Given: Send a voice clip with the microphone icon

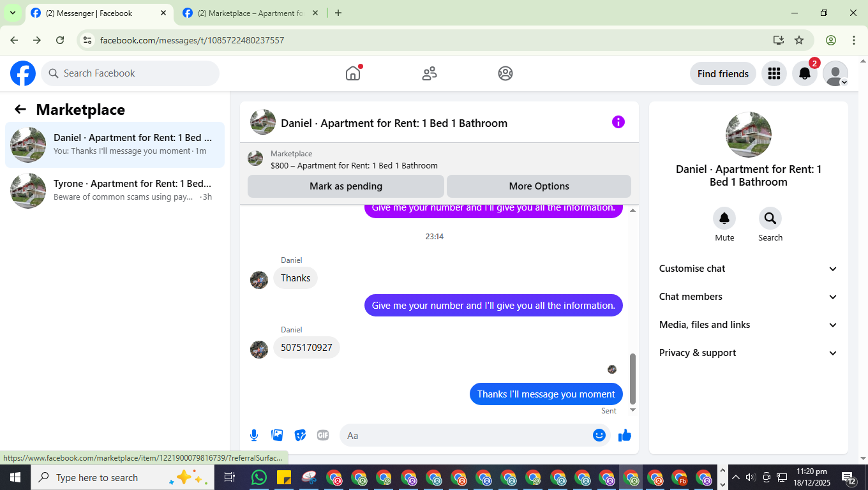Looking at the screenshot, I should pyautogui.click(x=254, y=435).
